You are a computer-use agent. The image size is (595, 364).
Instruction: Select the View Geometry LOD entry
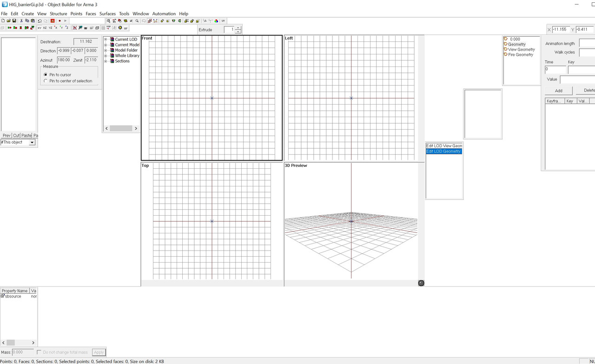pos(521,49)
